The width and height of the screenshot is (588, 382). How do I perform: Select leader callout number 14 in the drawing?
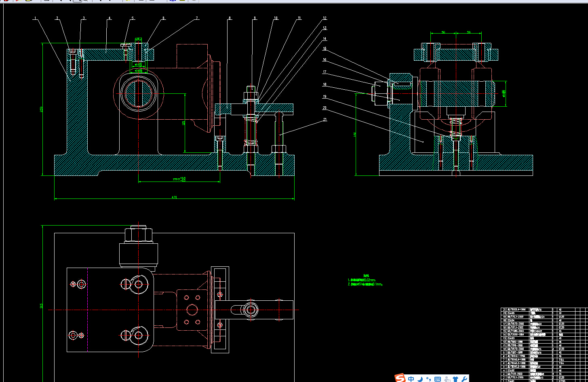(x=325, y=39)
